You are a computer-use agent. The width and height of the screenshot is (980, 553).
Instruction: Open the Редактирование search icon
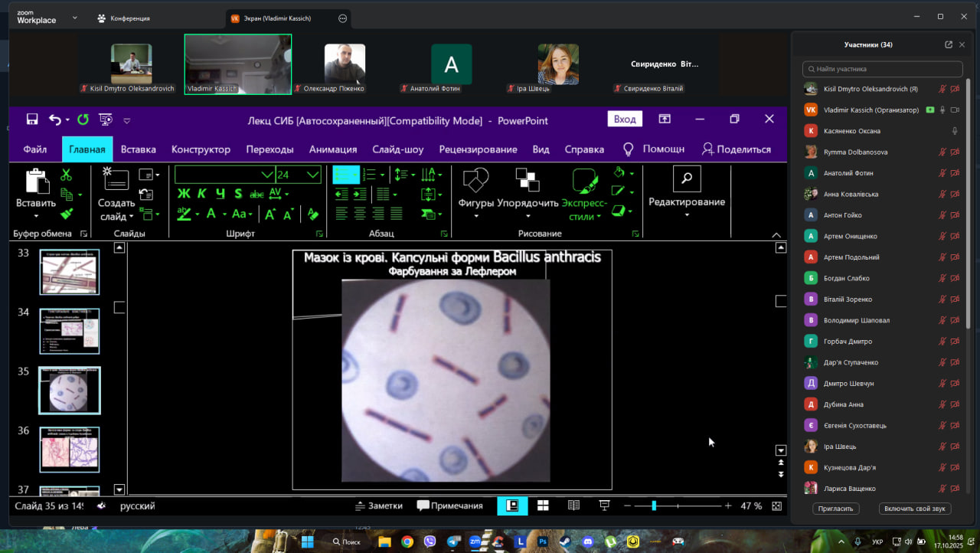[686, 178]
